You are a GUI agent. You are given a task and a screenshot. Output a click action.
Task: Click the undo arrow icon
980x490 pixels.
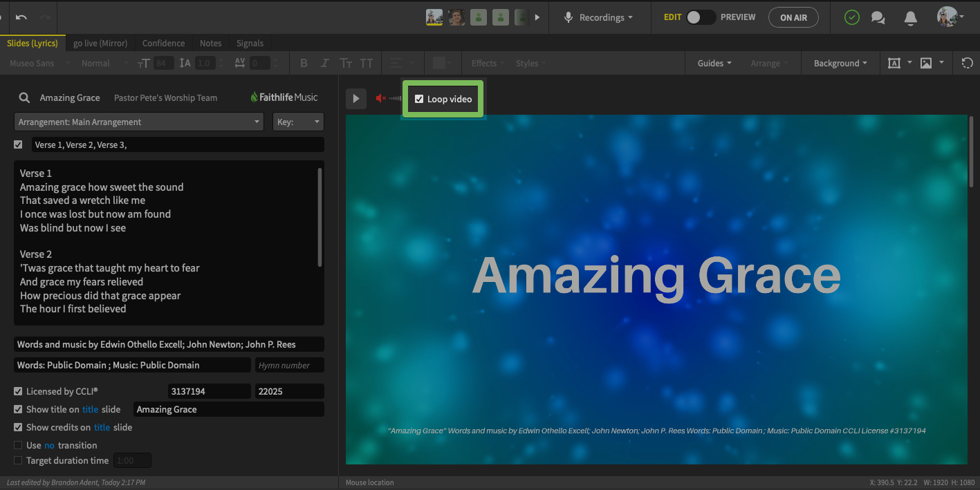[21, 17]
